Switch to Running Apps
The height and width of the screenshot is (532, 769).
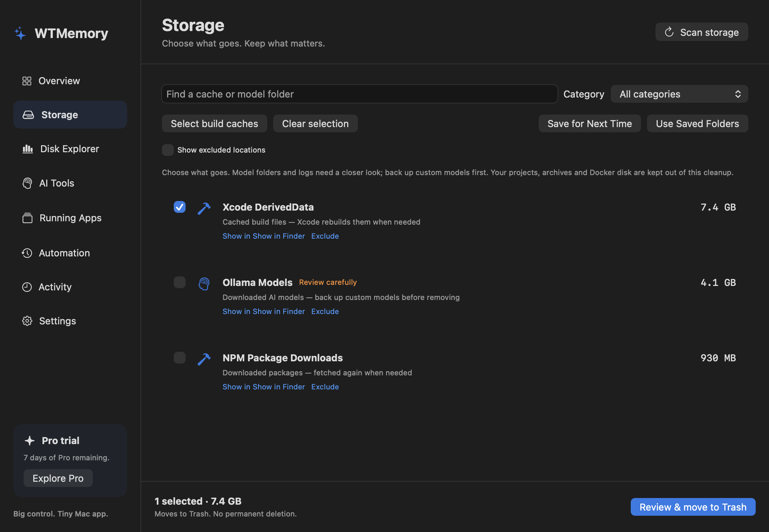coord(70,218)
